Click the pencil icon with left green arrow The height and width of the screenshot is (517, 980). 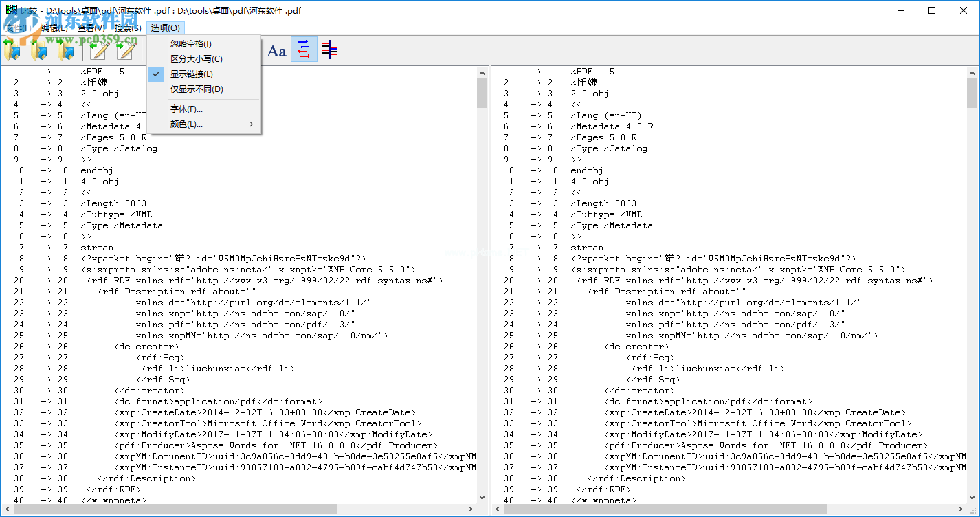coord(98,49)
